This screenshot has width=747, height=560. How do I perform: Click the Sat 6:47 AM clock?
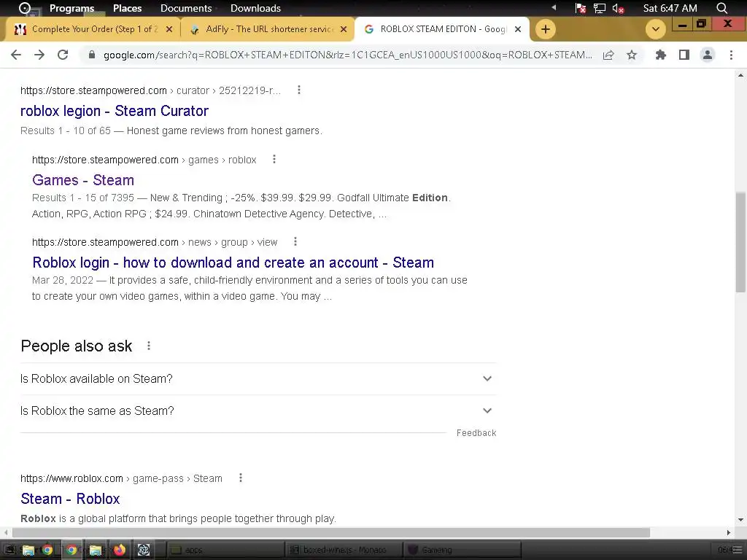click(x=670, y=8)
